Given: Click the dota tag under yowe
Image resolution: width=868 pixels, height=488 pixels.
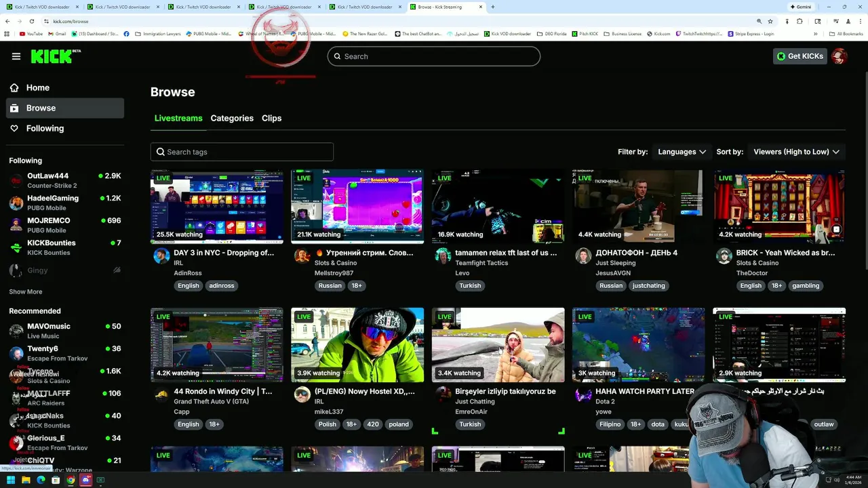Looking at the screenshot, I should point(658,424).
